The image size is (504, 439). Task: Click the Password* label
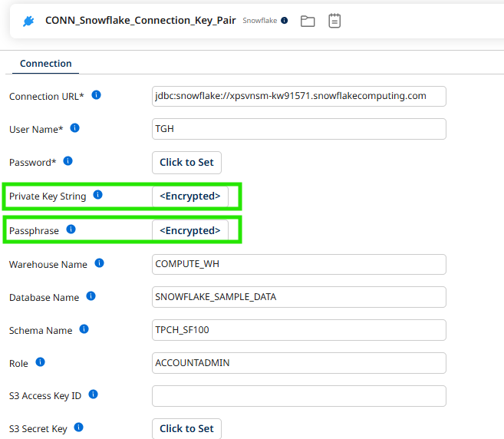(32, 163)
